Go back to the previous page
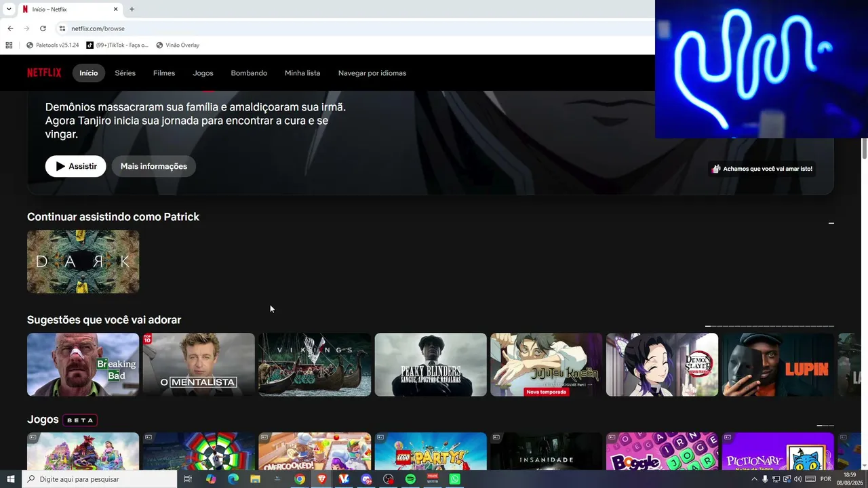 tap(10, 28)
